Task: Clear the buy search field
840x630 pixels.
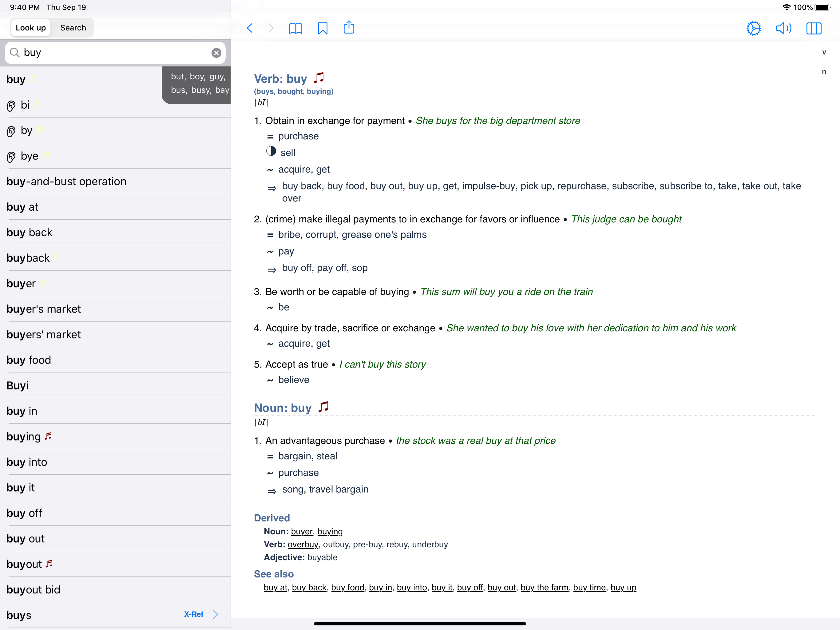Action: pos(216,53)
